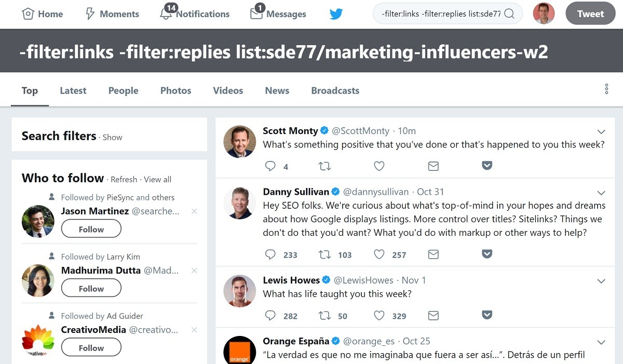This screenshot has width=623, height=364.
Task: Dismiss CreativoMedia follow suggestion
Action: point(194,330)
